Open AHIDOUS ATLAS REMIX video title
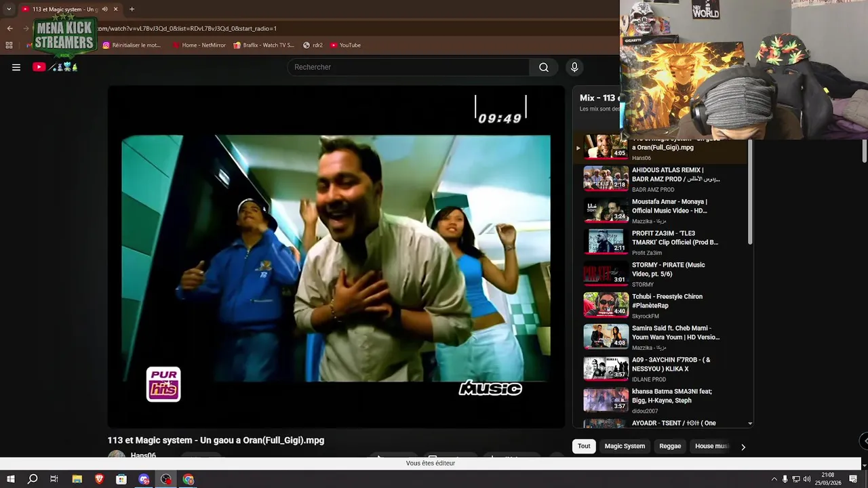This screenshot has height=488, width=868. tap(675, 174)
